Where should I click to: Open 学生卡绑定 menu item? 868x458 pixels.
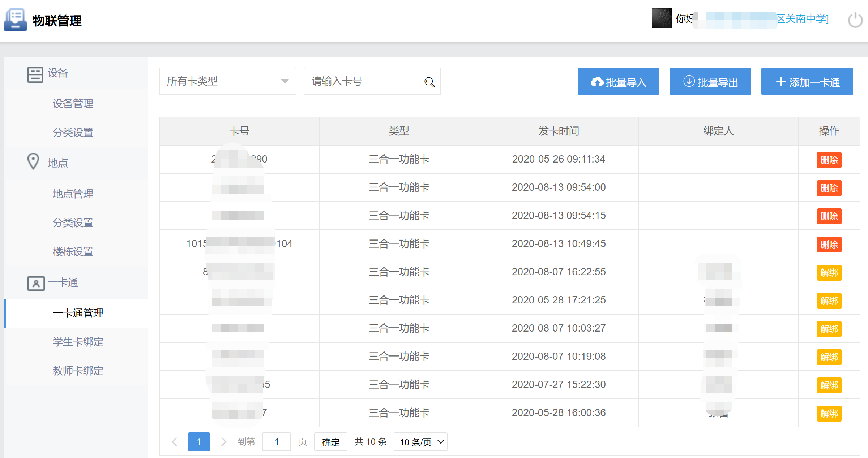78,342
